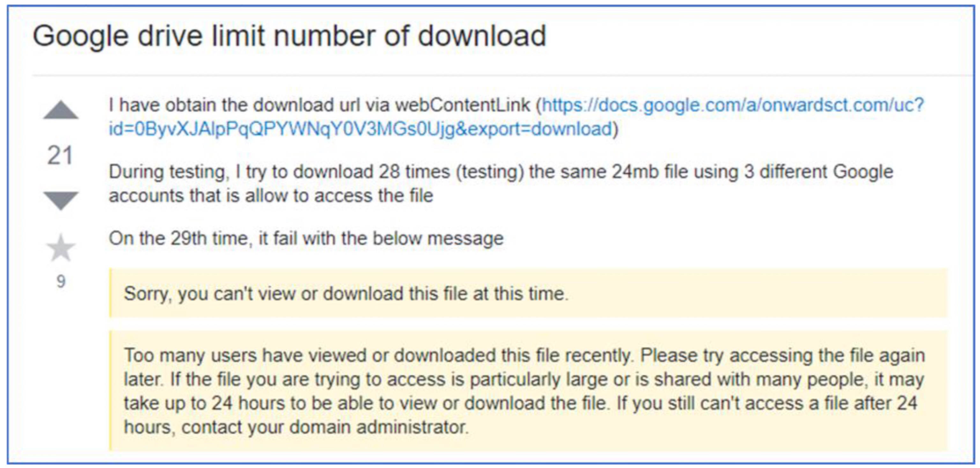
Task: Click the question title 'Google drive limit number of download'
Action: tap(289, 36)
